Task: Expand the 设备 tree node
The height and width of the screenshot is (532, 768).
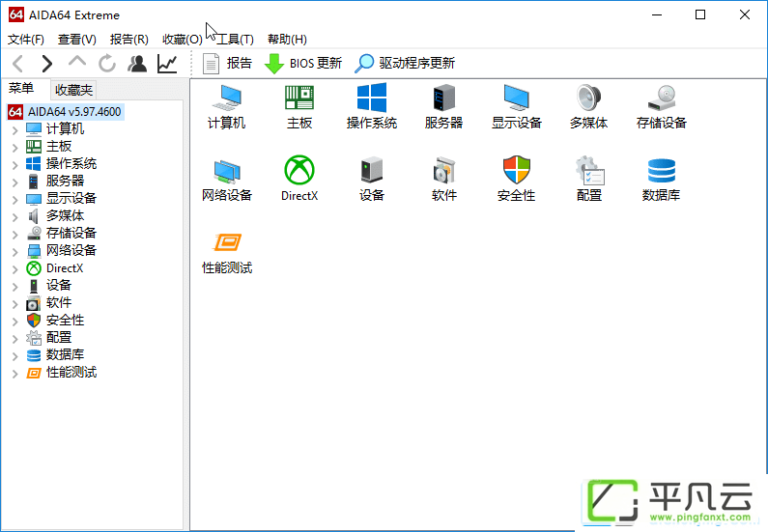Action: pyautogui.click(x=14, y=287)
